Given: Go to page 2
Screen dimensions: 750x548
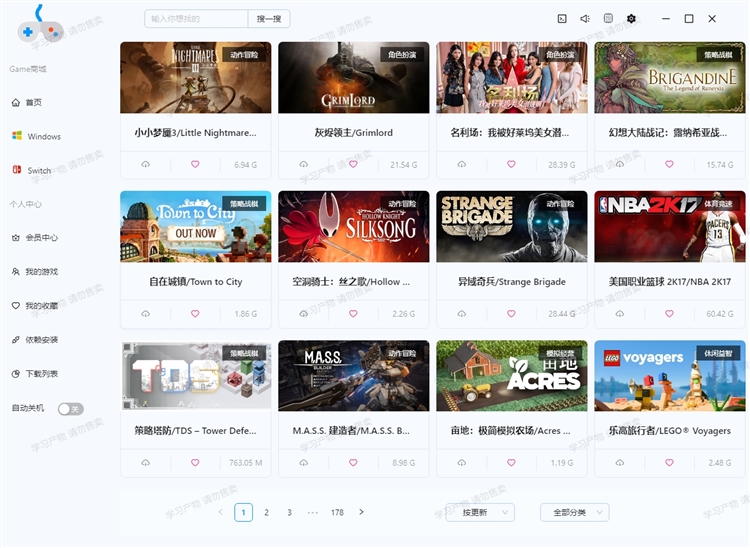Looking at the screenshot, I should (x=266, y=512).
